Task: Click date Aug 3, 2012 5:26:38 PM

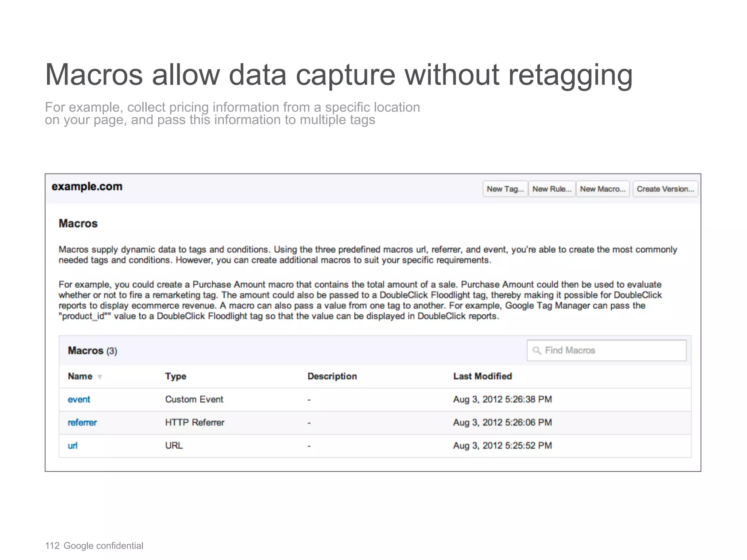Action: pyautogui.click(x=503, y=399)
